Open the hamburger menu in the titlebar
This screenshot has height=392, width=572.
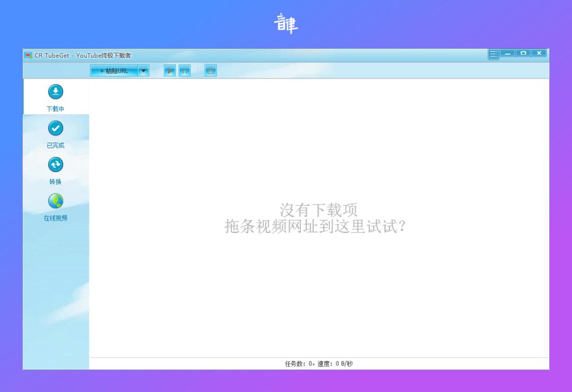click(x=493, y=53)
